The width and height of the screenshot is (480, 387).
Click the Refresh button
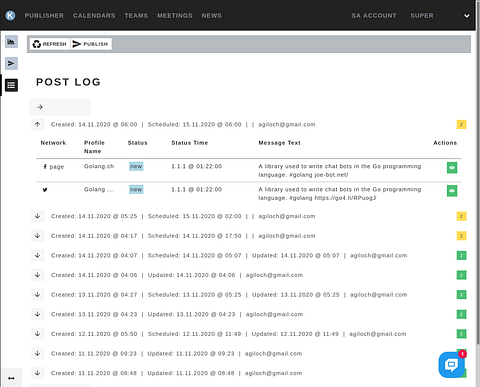click(50, 44)
